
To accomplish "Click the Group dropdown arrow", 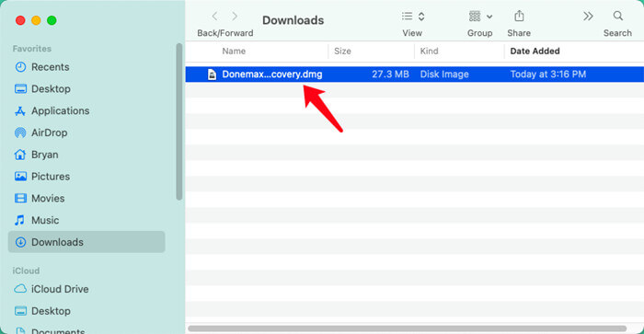I will [489, 17].
